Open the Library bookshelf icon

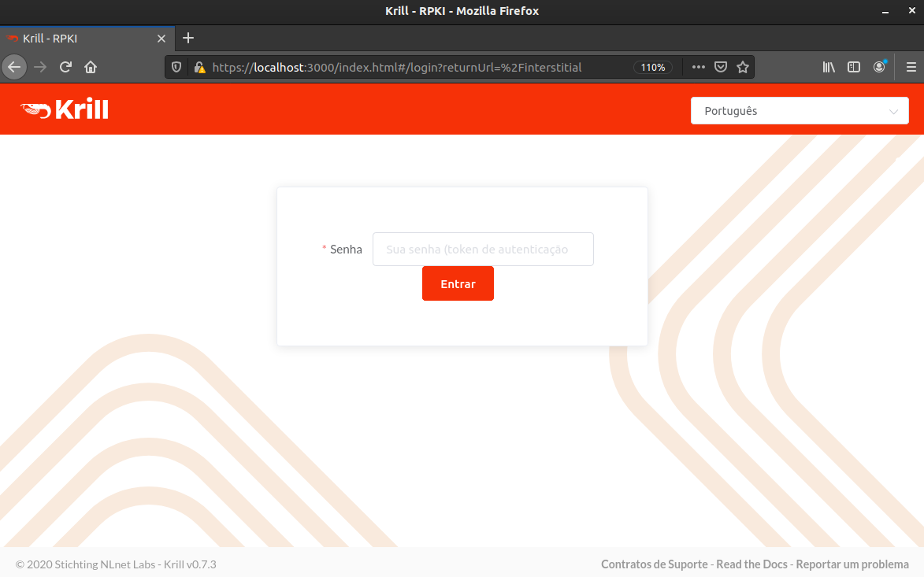coord(829,67)
